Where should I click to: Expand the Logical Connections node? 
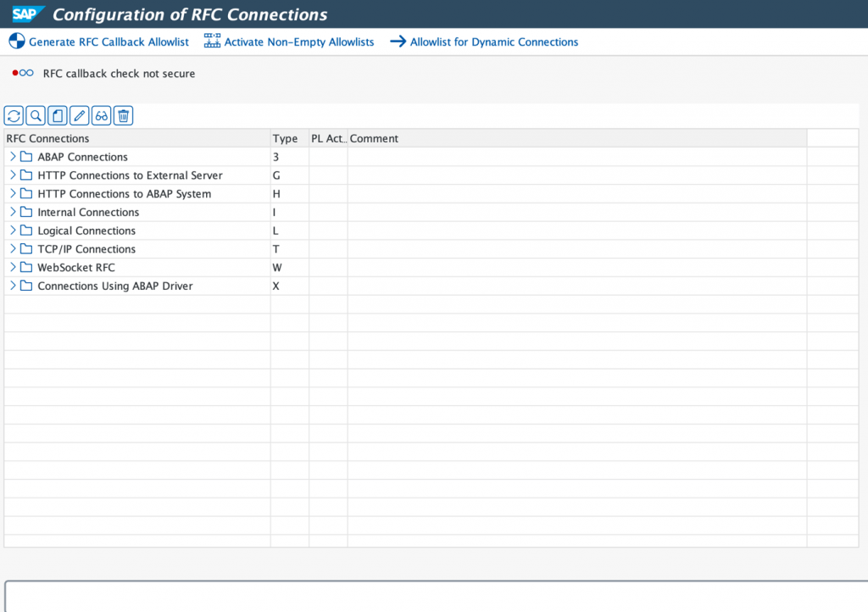pos(13,231)
